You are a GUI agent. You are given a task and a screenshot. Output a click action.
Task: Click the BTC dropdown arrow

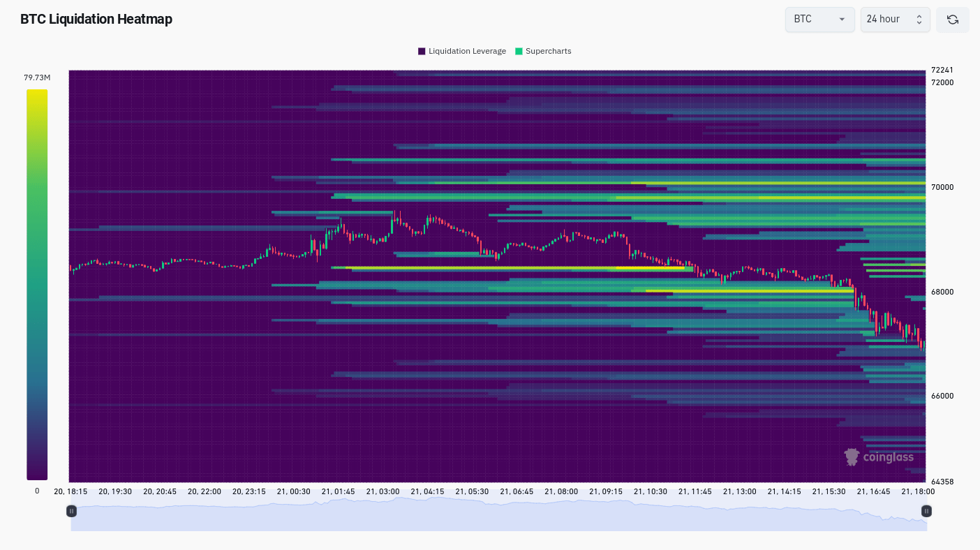pyautogui.click(x=842, y=20)
